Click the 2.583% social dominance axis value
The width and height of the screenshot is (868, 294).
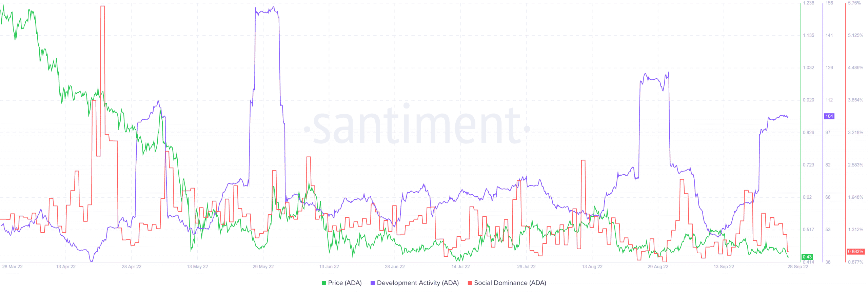point(855,165)
